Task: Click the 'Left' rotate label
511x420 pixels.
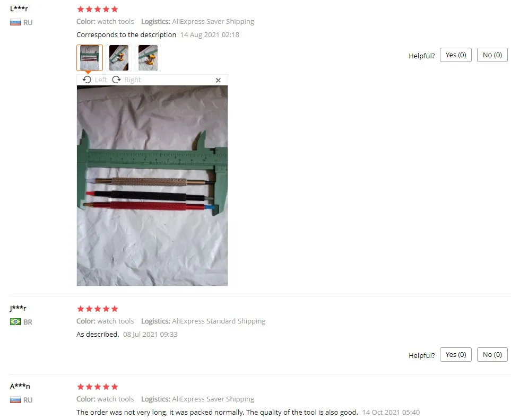Action: (x=101, y=80)
